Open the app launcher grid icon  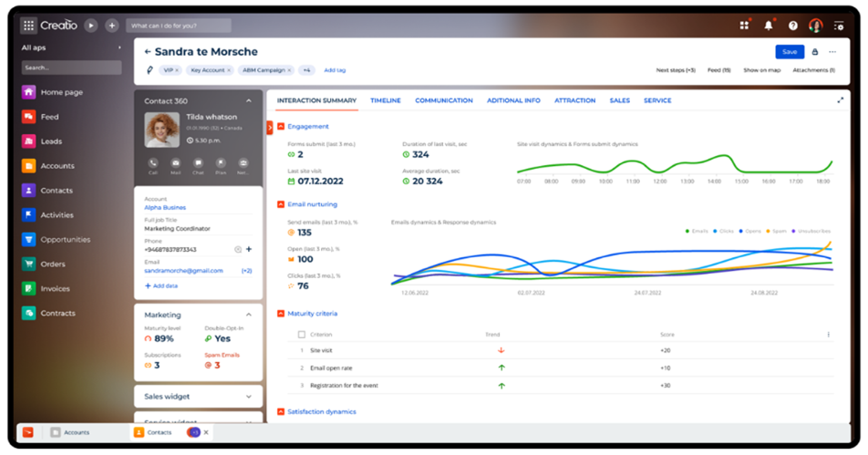coord(29,26)
